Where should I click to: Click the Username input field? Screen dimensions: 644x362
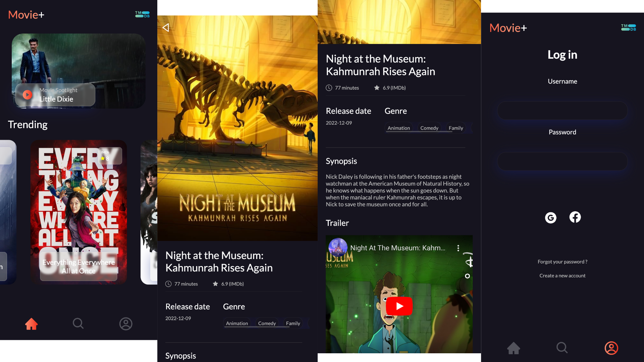click(x=562, y=111)
